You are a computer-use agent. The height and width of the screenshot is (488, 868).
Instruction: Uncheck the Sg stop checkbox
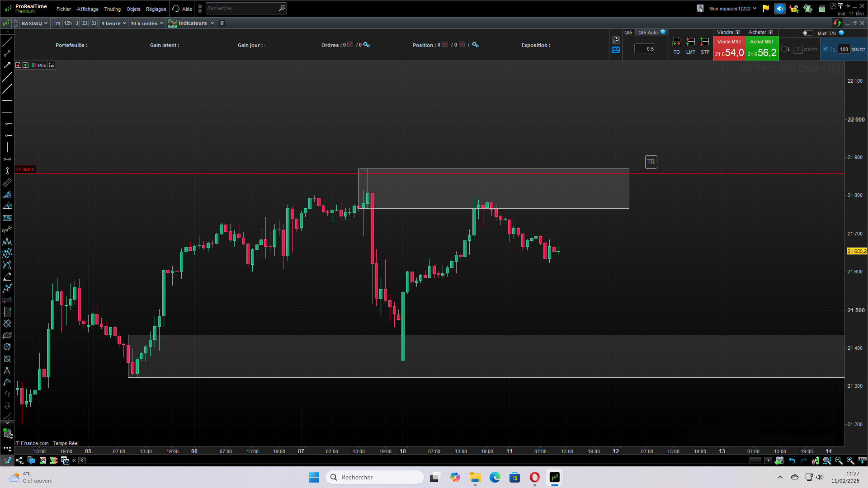point(826,49)
